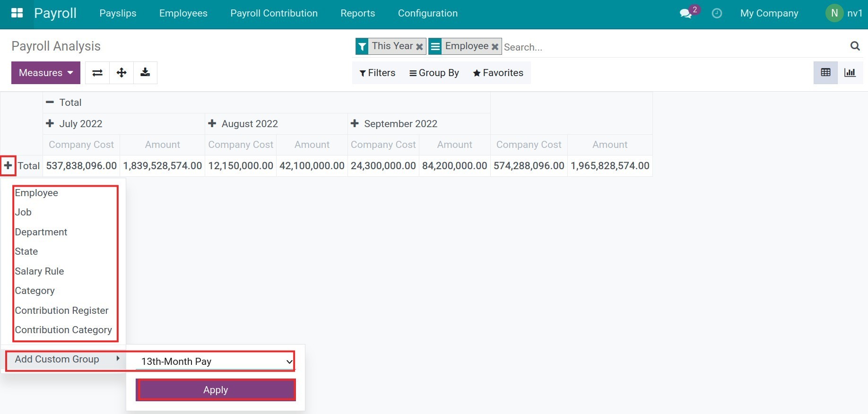Click My Company switcher
This screenshot has height=414, width=868.
[769, 13]
